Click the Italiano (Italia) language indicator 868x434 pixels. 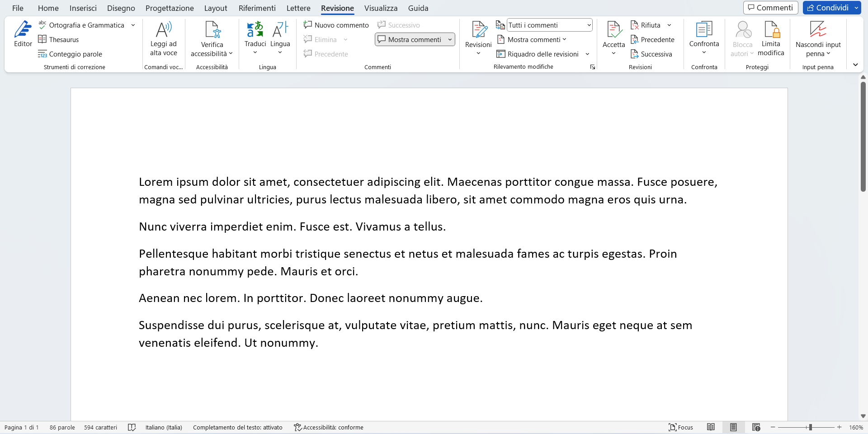coord(163,427)
